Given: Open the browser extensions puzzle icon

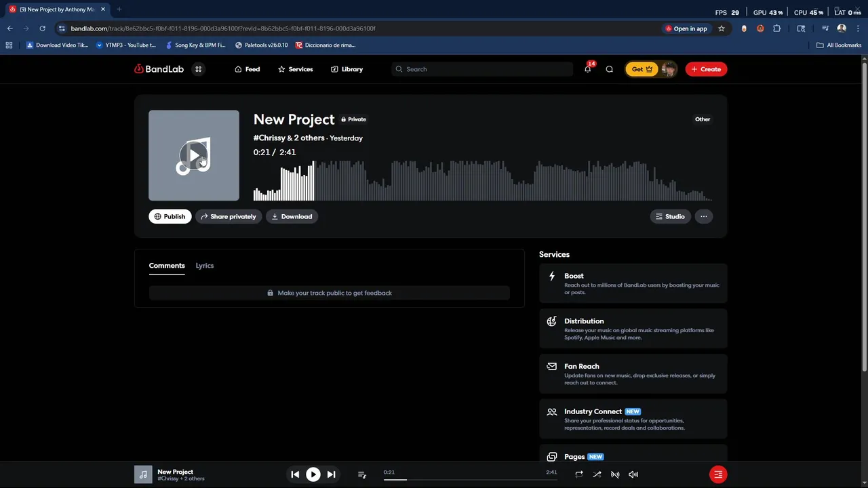Looking at the screenshot, I should pos(777,28).
